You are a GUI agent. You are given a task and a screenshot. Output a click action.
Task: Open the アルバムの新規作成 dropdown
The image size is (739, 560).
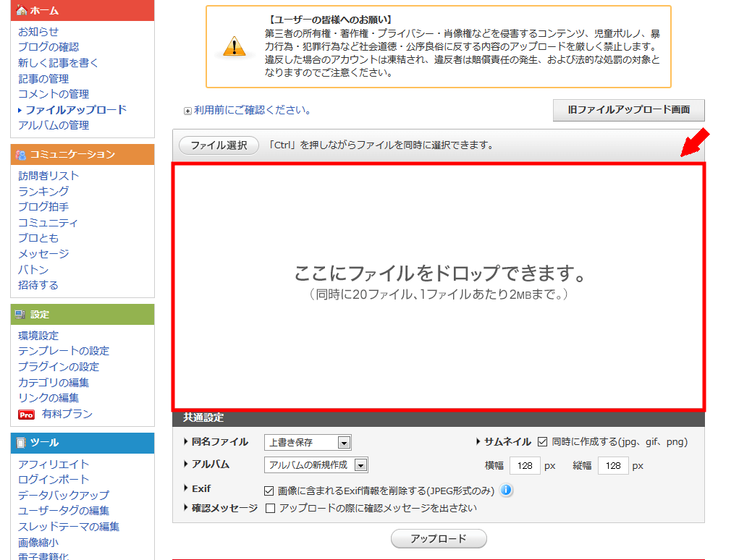pos(316,465)
